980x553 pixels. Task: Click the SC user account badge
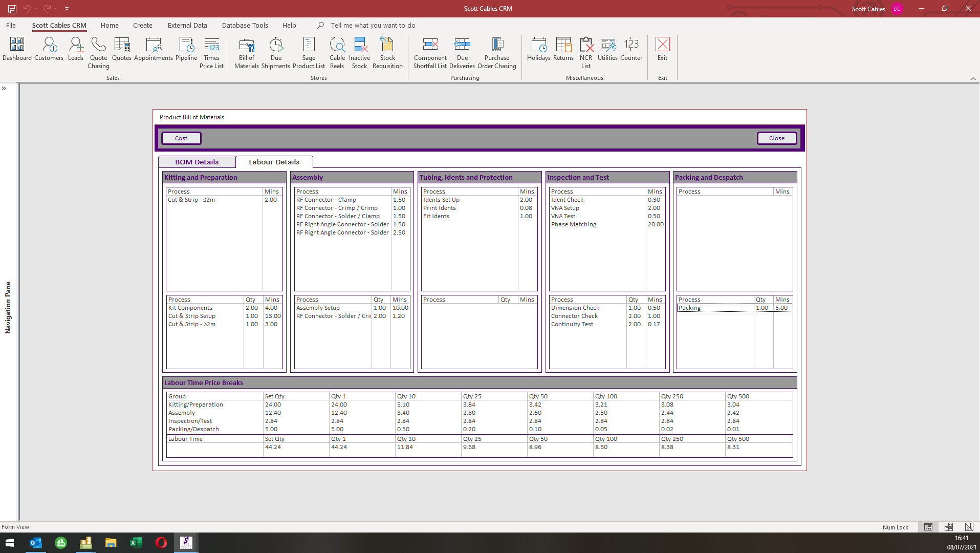pos(897,9)
